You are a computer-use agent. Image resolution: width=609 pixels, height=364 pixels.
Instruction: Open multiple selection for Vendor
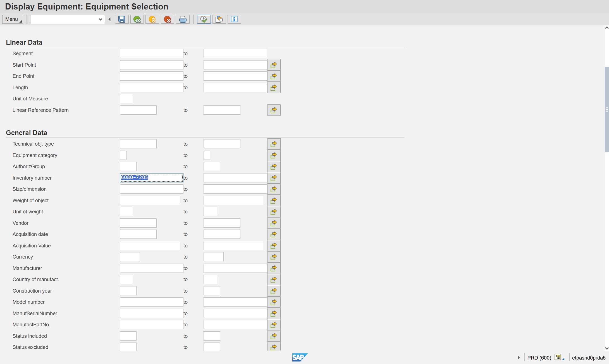tap(274, 223)
